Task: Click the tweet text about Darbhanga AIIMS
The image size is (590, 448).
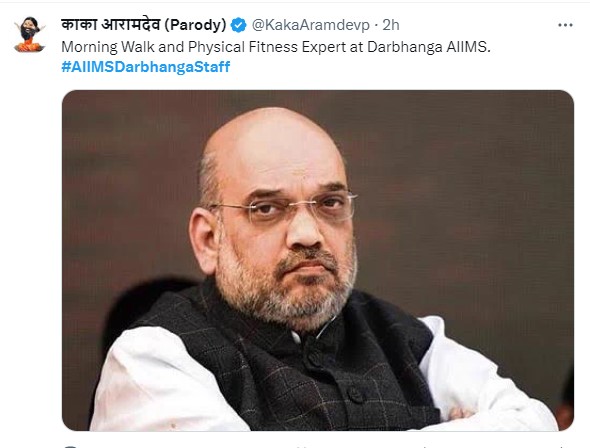Action: pyautogui.click(x=276, y=47)
